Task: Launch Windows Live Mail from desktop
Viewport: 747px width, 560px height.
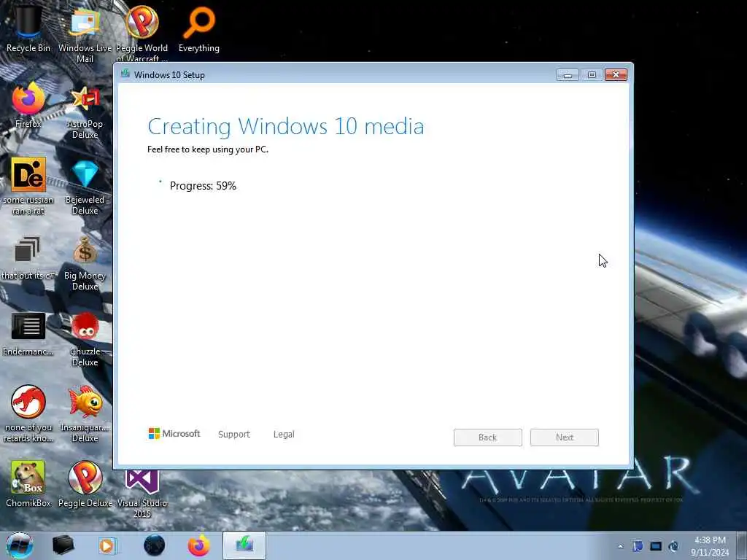Action: pyautogui.click(x=85, y=34)
